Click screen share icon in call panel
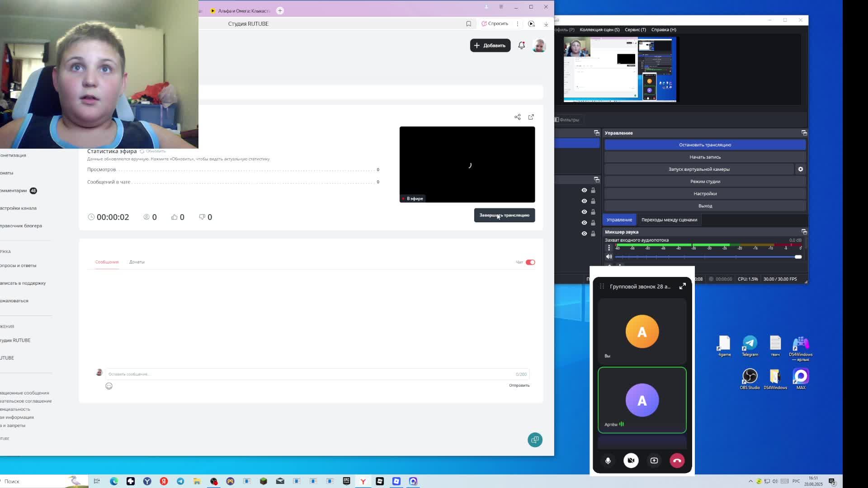Screen dimensions: 868x488 pyautogui.click(x=654, y=460)
